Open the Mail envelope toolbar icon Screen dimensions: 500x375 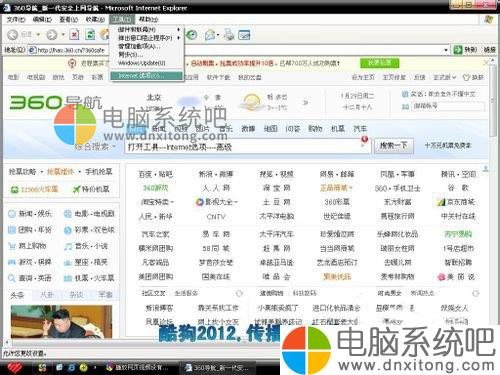(x=210, y=35)
